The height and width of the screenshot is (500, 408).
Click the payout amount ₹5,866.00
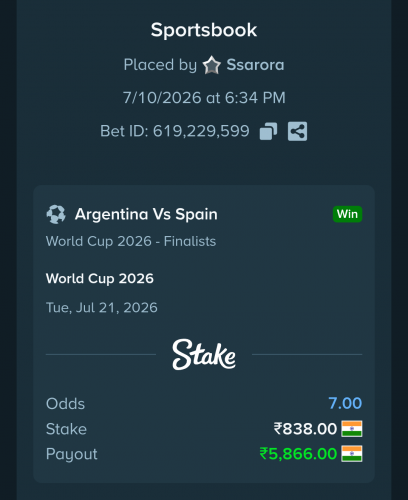298,454
